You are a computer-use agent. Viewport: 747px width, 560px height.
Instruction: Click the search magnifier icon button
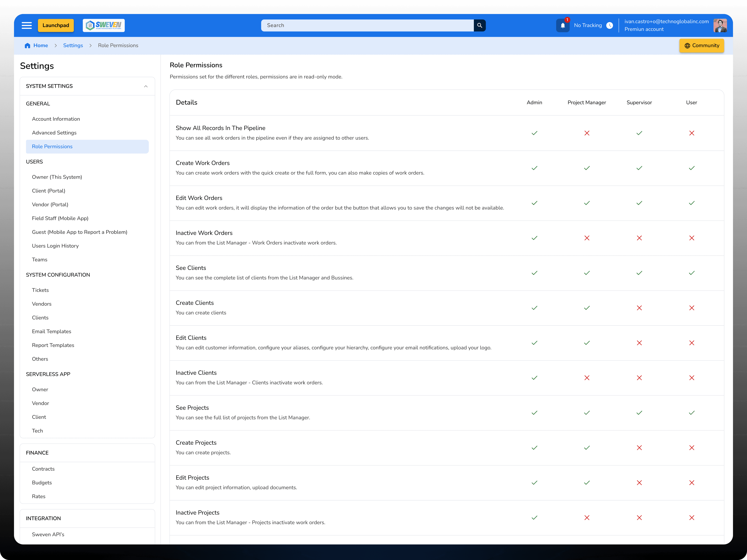(480, 25)
